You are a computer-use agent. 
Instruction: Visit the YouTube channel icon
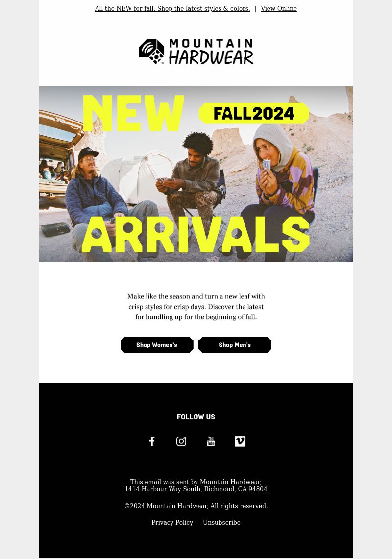pos(211,441)
